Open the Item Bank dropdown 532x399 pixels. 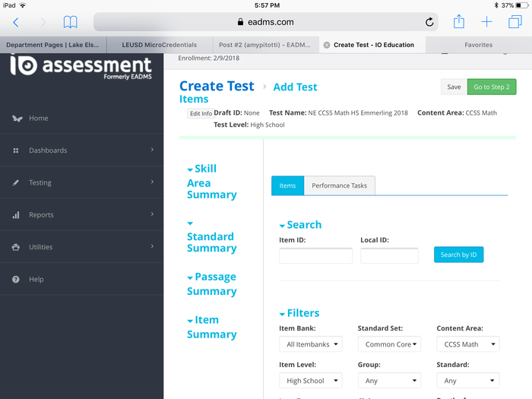[x=310, y=344]
